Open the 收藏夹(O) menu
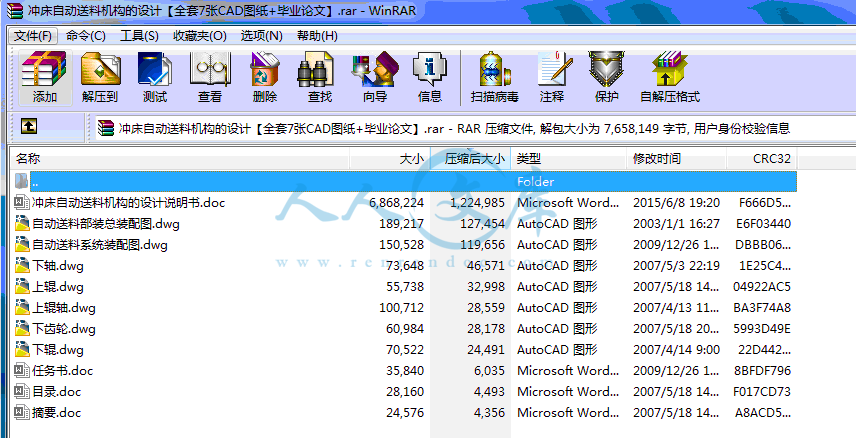 point(200,36)
